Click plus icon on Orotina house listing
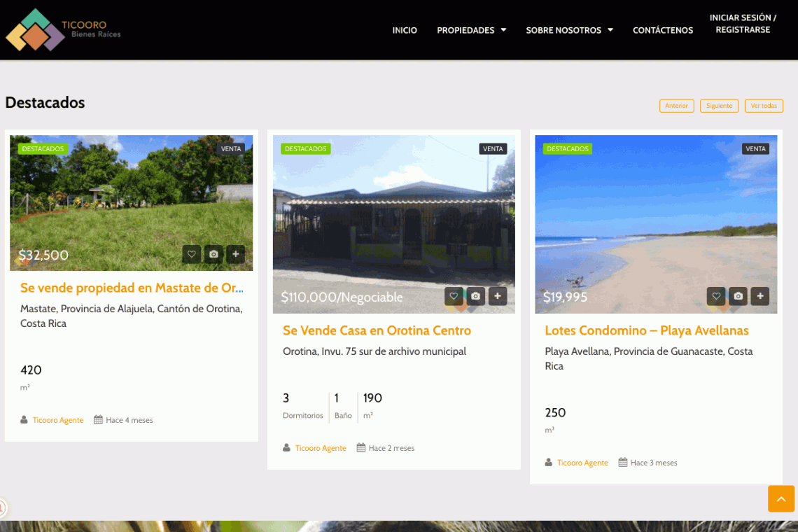 pyautogui.click(x=498, y=296)
